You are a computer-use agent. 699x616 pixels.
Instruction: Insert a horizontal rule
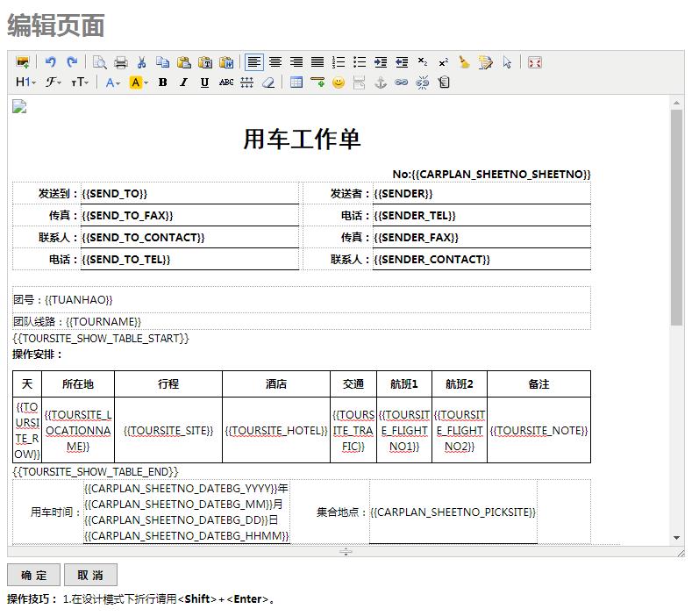pos(317,82)
